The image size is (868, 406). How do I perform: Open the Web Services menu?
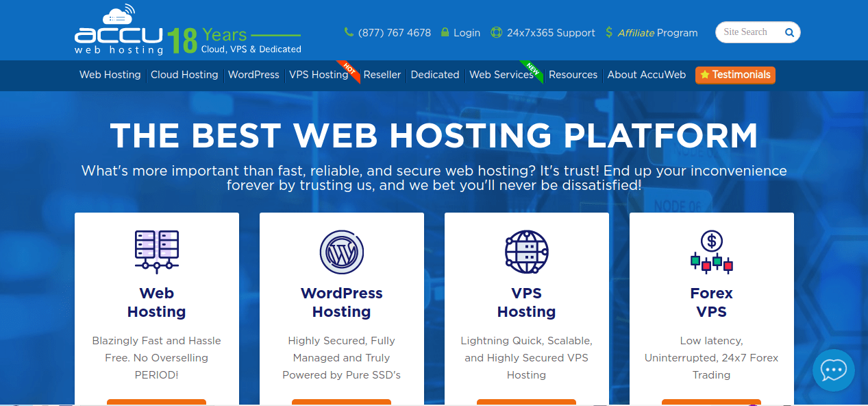pyautogui.click(x=501, y=75)
